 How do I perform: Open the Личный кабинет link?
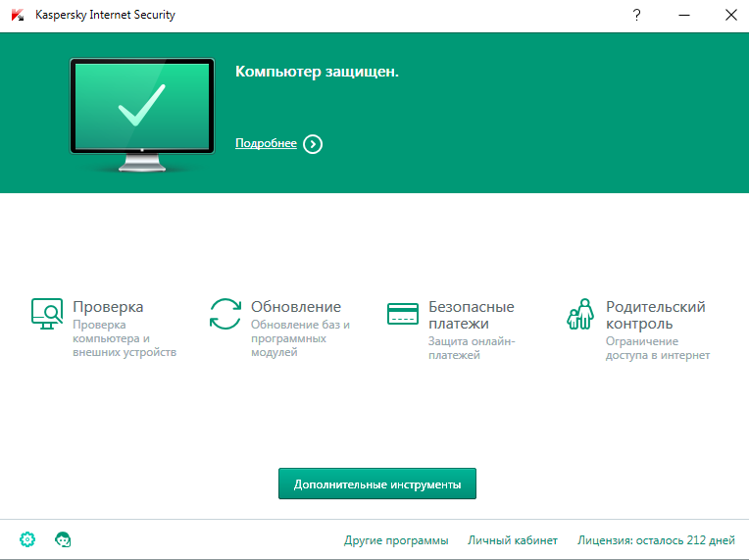click(513, 540)
